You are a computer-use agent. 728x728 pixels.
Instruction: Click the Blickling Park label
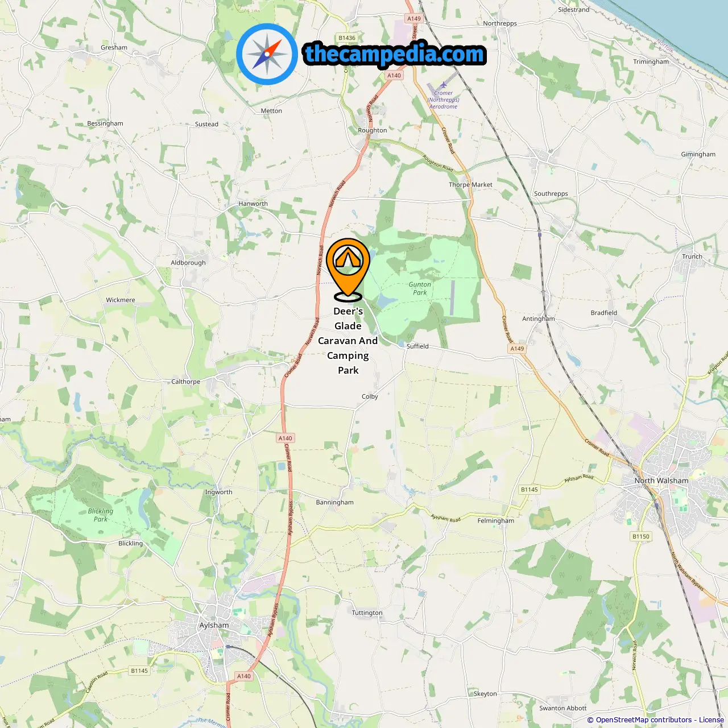click(x=101, y=515)
